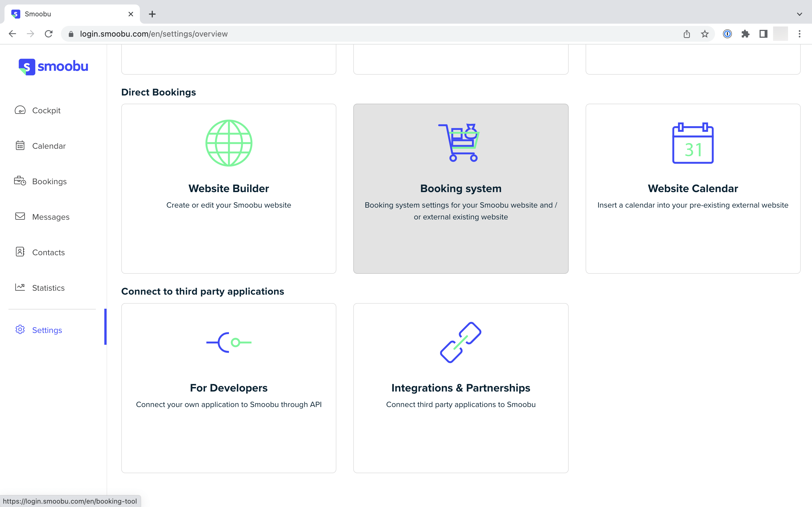The height and width of the screenshot is (507, 812).
Task: Open the Contacts section link
Action: point(48,252)
